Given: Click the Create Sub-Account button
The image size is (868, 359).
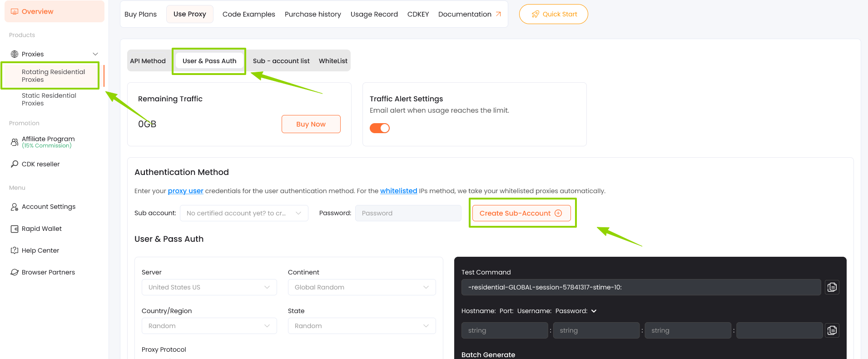Looking at the screenshot, I should 521,213.
